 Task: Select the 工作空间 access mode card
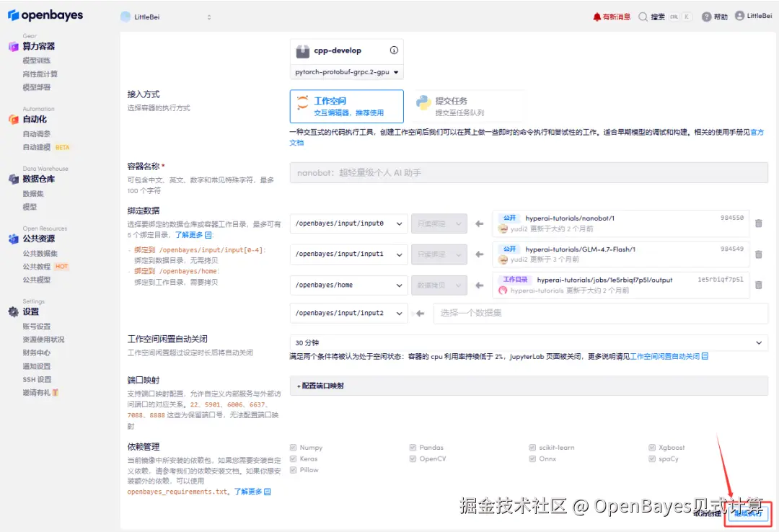347,106
